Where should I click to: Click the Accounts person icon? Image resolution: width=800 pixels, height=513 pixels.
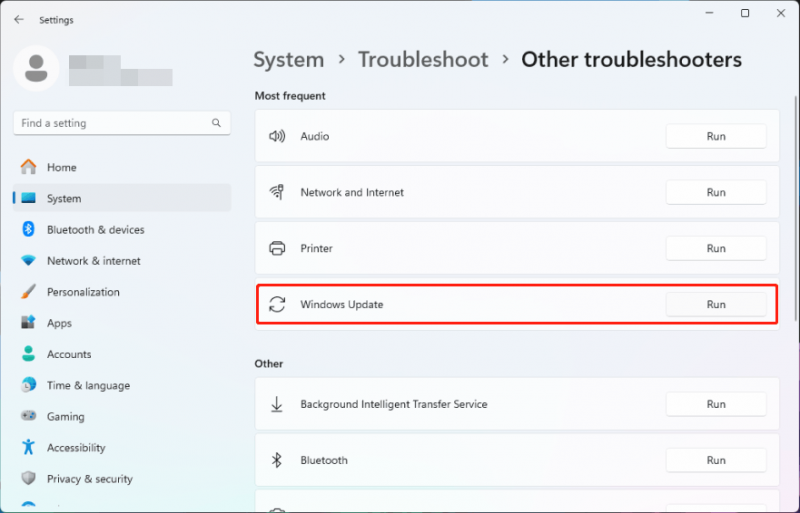(x=29, y=354)
